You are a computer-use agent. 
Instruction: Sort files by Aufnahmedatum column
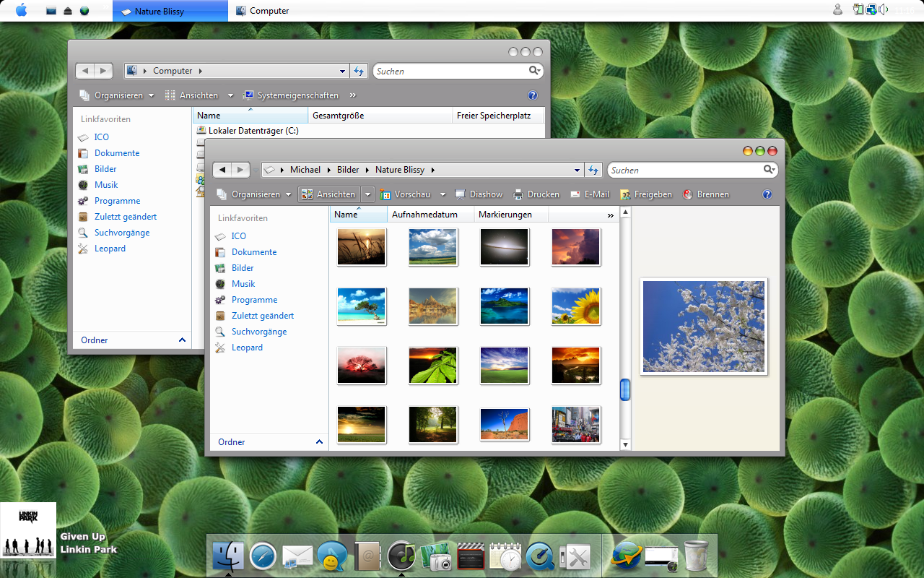pyautogui.click(x=424, y=215)
